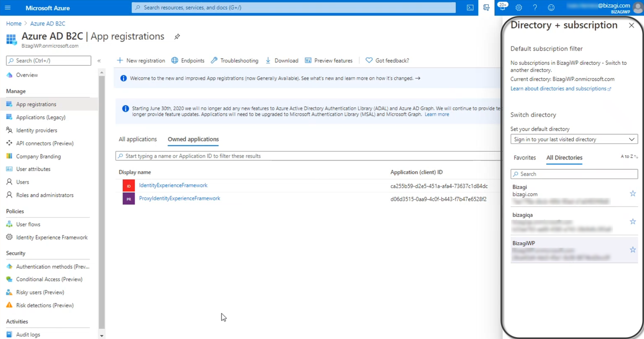The image size is (644, 339).
Task: Click the ProxyIdentityExperienceFramework purple PR icon
Action: [x=128, y=199]
